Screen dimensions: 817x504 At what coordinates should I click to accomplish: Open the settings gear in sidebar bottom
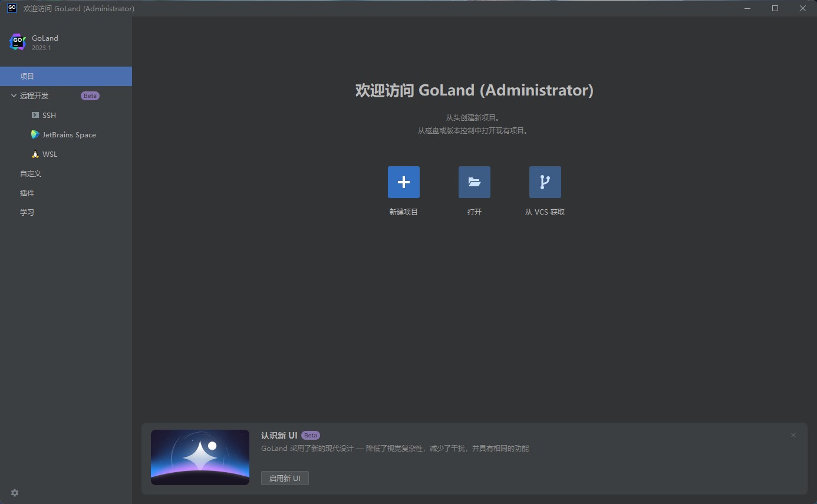click(15, 493)
